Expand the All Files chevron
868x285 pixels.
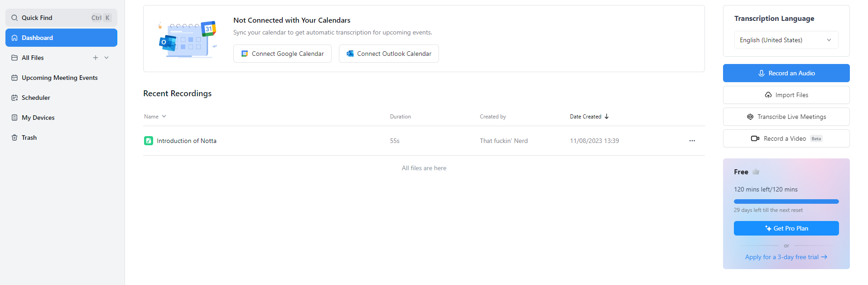106,58
